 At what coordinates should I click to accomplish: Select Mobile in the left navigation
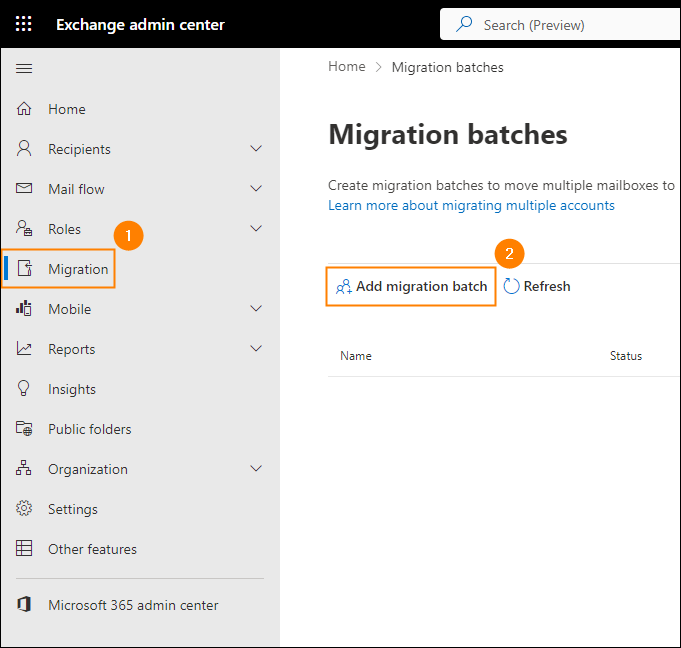[70, 309]
